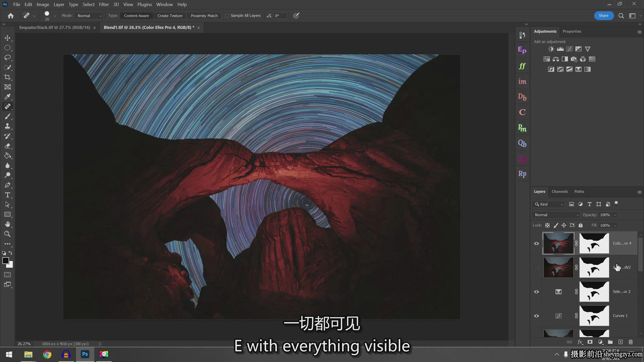The image size is (644, 362).
Task: Select the Eyedropper tool
Action: point(7,97)
